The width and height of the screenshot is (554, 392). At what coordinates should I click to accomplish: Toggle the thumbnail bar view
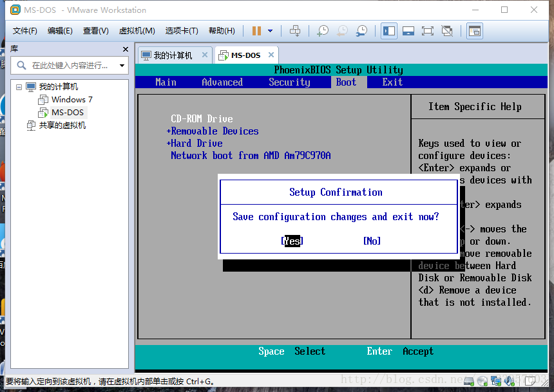tap(408, 31)
